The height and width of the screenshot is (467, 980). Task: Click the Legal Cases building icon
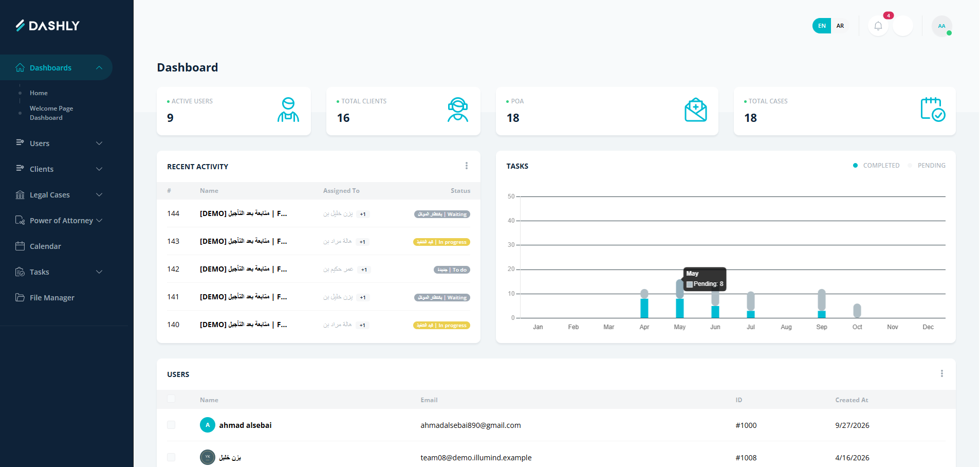[20, 194]
